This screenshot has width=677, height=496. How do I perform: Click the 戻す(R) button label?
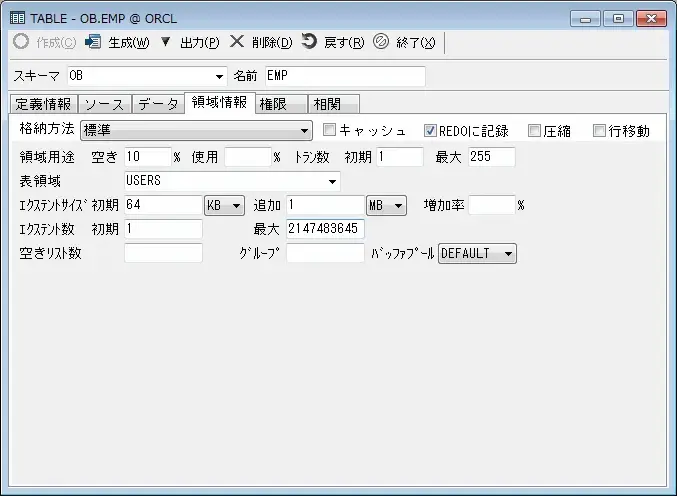point(344,43)
